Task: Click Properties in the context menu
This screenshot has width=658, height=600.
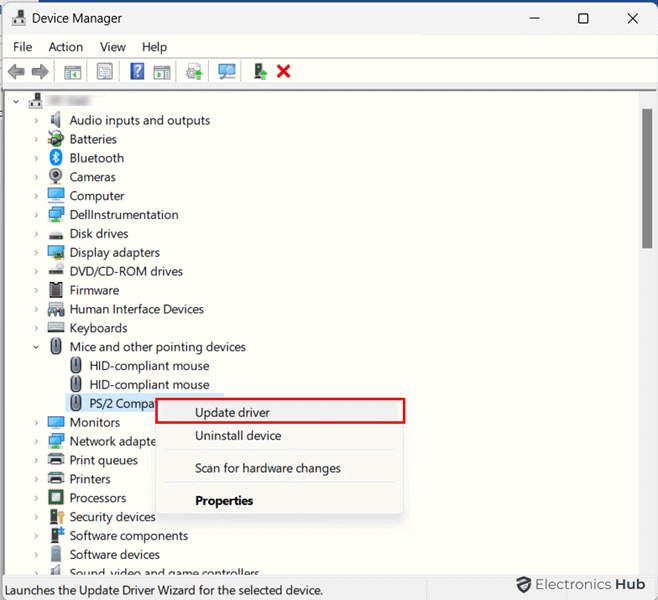Action: coord(224,501)
